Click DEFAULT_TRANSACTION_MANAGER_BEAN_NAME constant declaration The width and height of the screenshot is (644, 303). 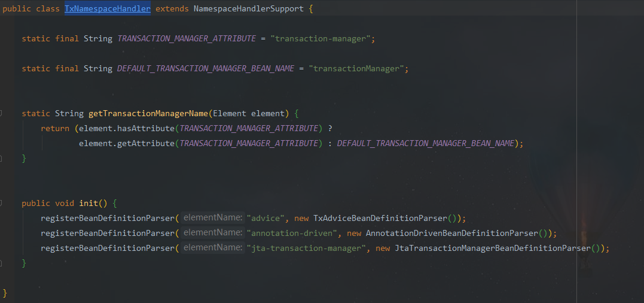pyautogui.click(x=206, y=69)
